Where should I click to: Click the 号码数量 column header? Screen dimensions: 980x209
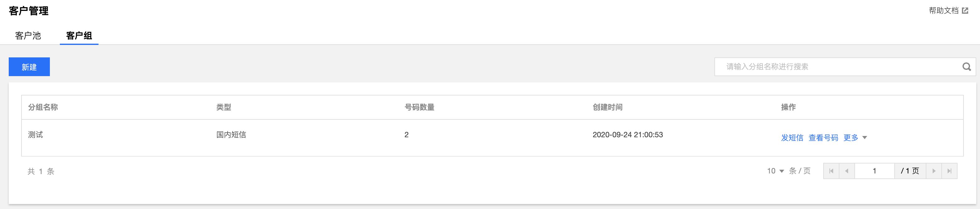[x=419, y=107]
